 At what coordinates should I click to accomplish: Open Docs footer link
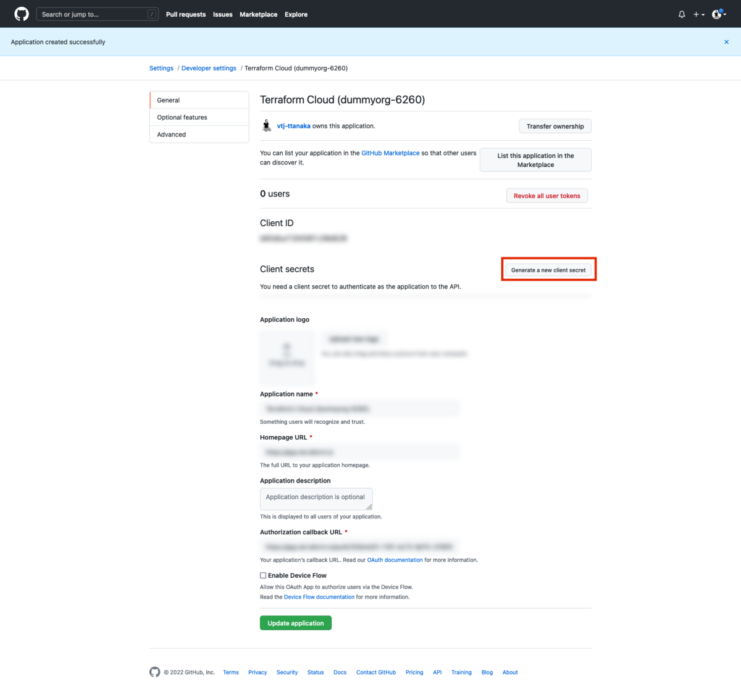click(x=340, y=672)
